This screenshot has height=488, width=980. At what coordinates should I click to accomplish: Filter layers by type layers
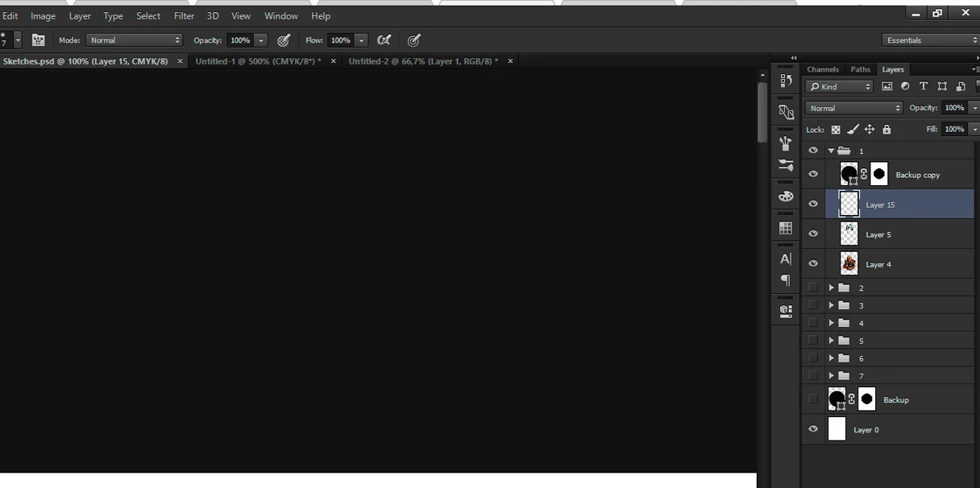pos(924,86)
